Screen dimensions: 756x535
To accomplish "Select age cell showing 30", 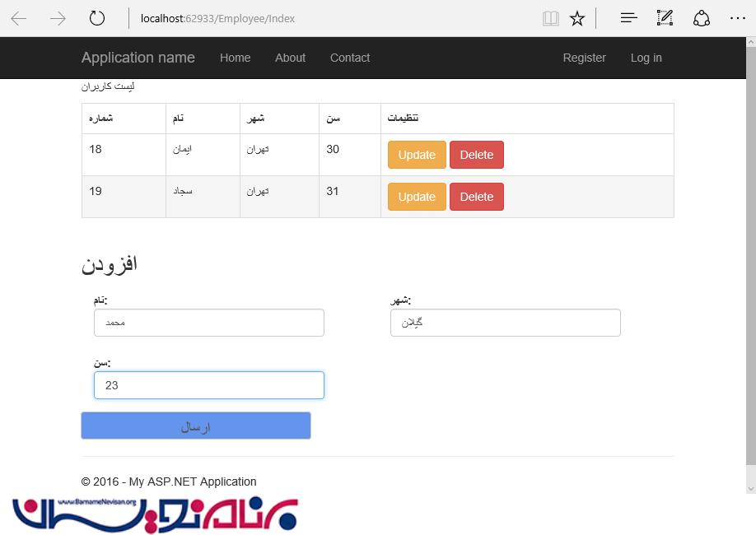I will 350,155.
